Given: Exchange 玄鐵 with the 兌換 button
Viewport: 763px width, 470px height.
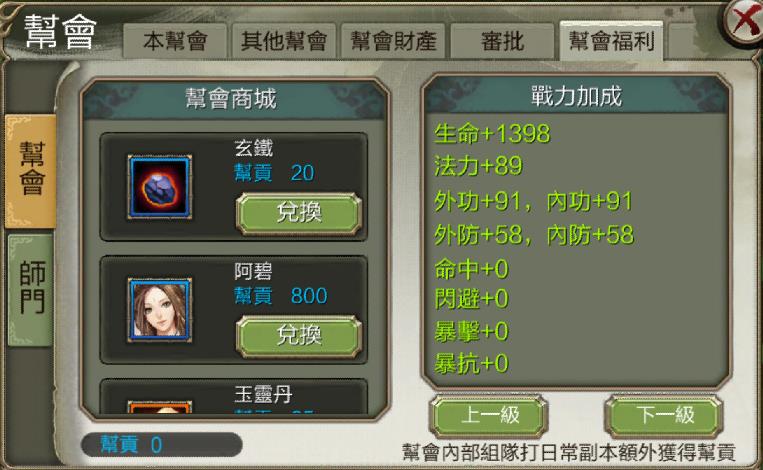Looking at the screenshot, I should [x=299, y=213].
